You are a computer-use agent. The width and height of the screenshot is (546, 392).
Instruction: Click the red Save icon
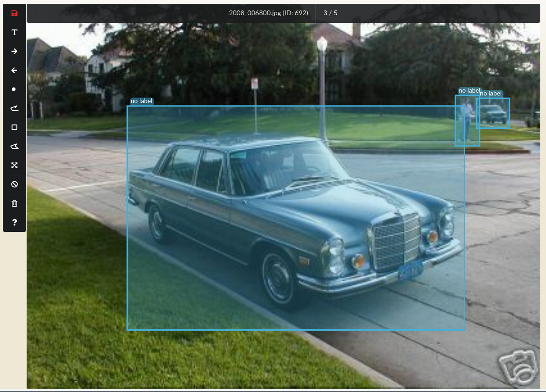pos(14,13)
